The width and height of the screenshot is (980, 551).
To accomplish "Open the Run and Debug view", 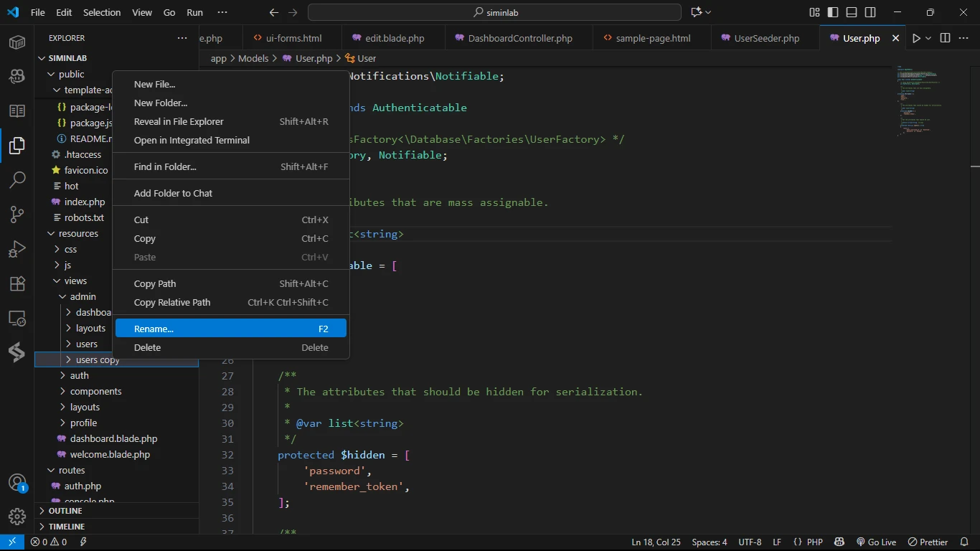I will pos(17,249).
